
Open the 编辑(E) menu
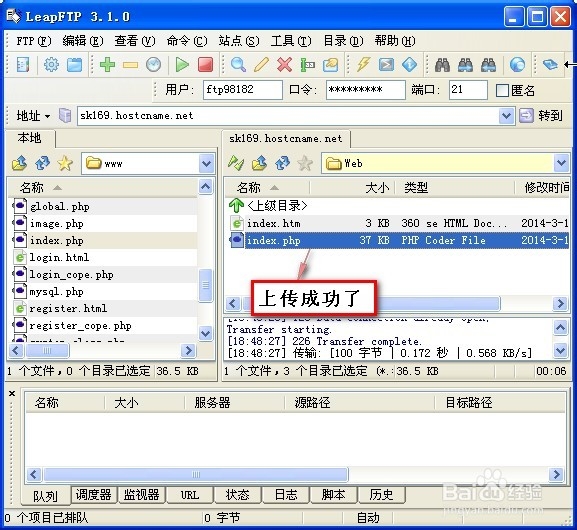coord(83,41)
